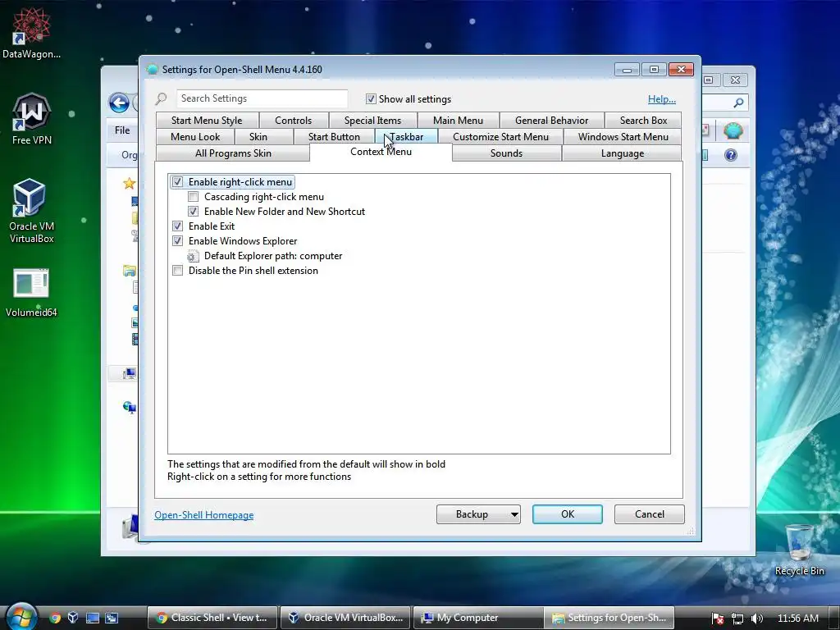Launch VirtualBox from quick launch bar
Viewport: 840px width, 630px height.
coord(73,618)
